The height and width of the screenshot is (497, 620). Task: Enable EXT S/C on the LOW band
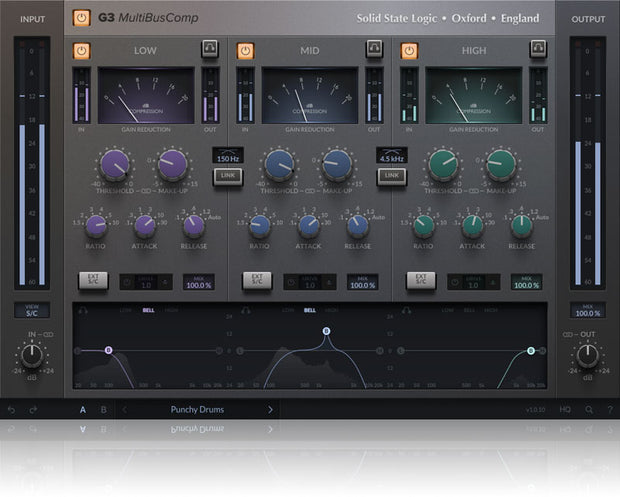pos(93,280)
